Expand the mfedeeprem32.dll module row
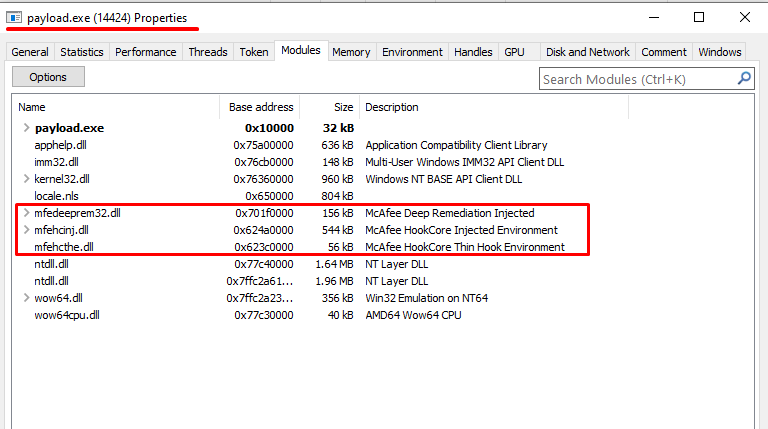Viewport: 768px width, 429px height. click(x=26, y=213)
